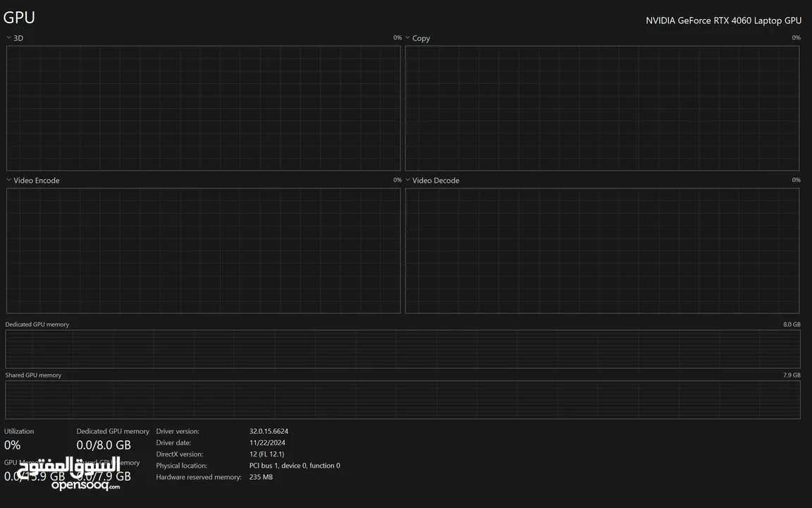Click the Shared GPU memory usage graph

(403, 399)
